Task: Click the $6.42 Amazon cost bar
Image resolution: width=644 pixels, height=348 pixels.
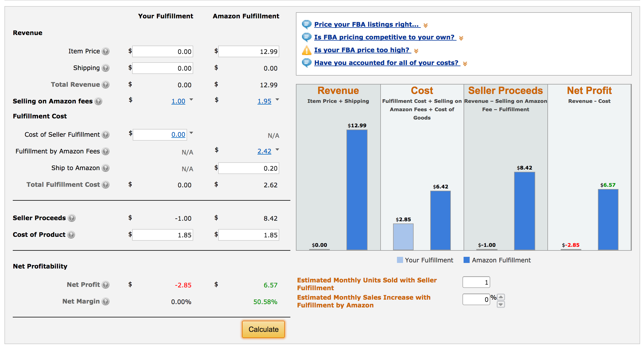Action: (441, 220)
